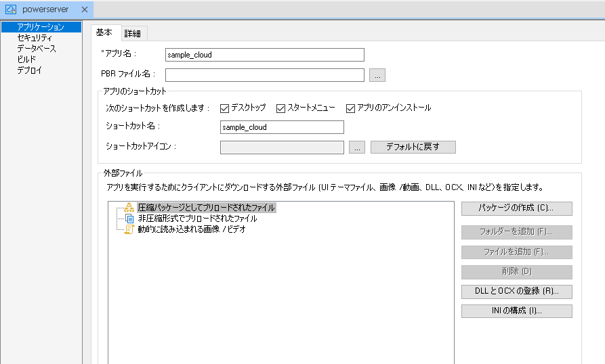Close the powerserver tab
This screenshot has width=605, height=364.
[x=84, y=9]
